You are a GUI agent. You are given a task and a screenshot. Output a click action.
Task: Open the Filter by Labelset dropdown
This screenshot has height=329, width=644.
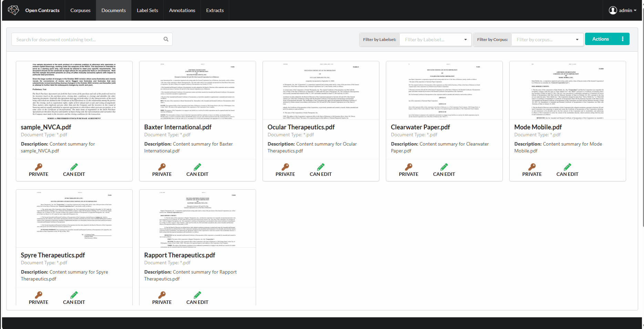436,40
